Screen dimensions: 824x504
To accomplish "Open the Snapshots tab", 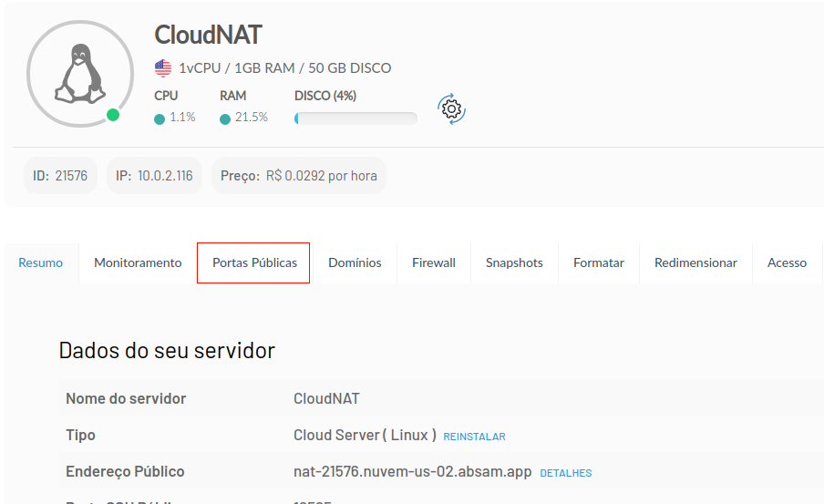I will [x=514, y=262].
